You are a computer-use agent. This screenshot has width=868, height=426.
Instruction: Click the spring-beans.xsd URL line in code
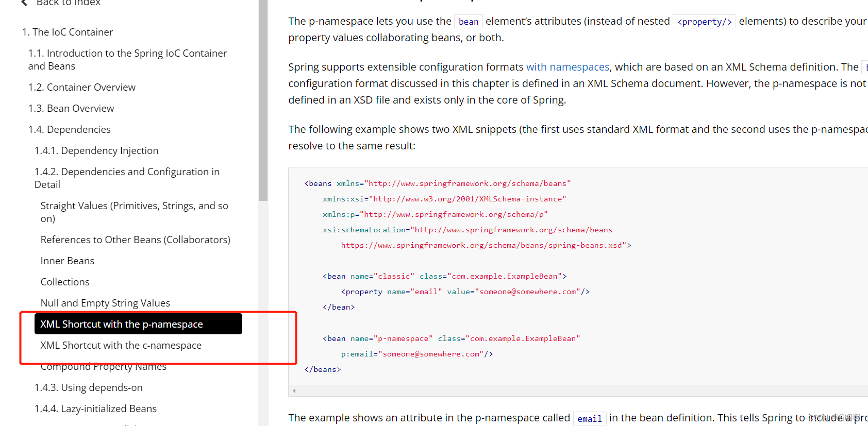coord(486,245)
